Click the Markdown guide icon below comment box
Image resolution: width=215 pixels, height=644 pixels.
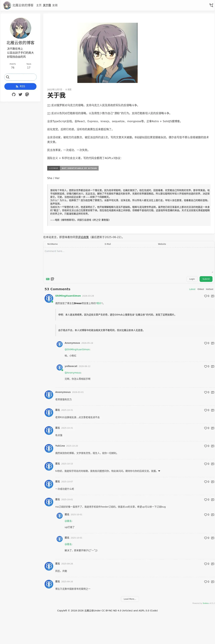(x=48, y=279)
